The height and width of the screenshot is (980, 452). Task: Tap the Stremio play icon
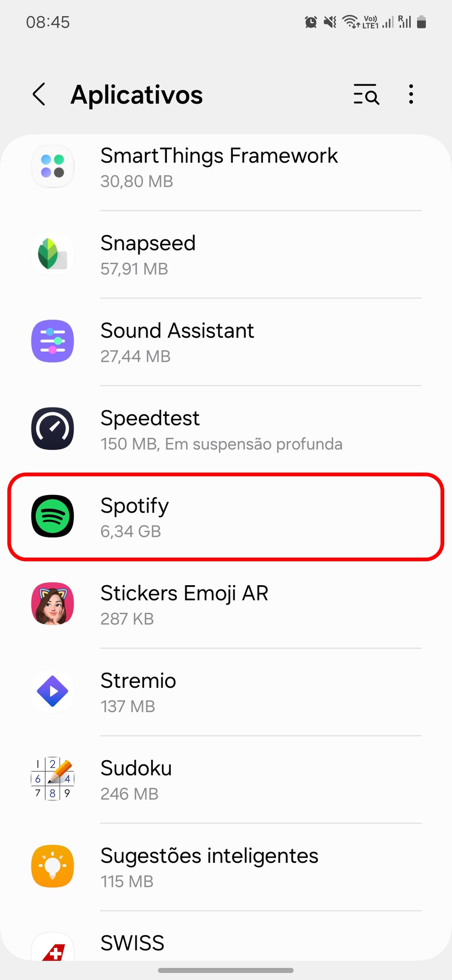pos(52,691)
